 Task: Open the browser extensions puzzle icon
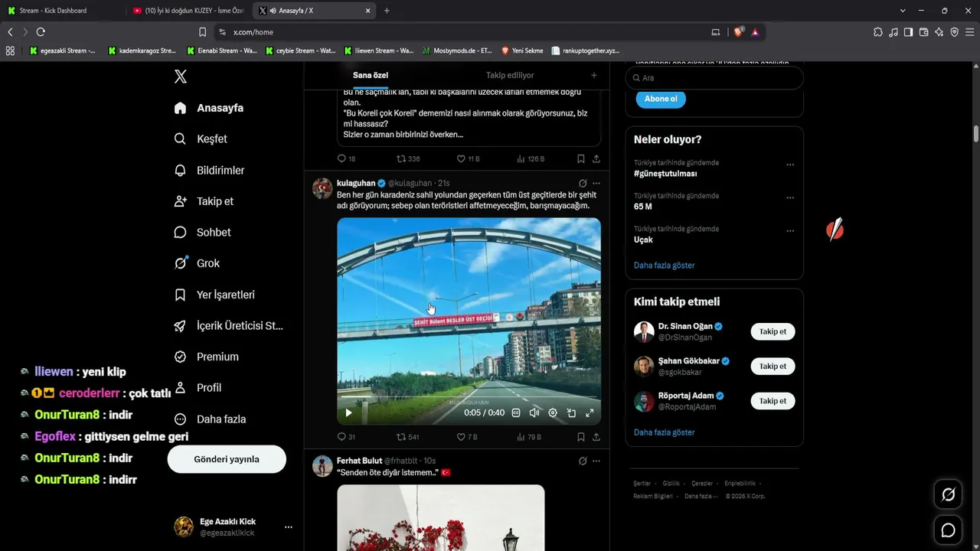coord(878,32)
